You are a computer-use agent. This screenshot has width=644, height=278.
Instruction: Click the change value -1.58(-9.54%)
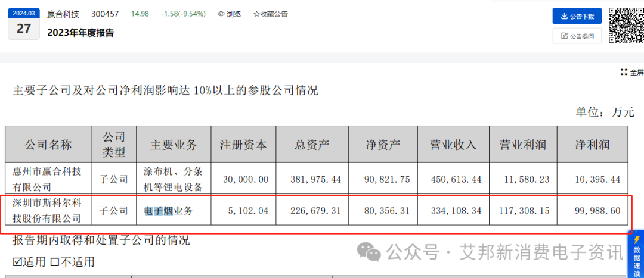click(x=183, y=14)
